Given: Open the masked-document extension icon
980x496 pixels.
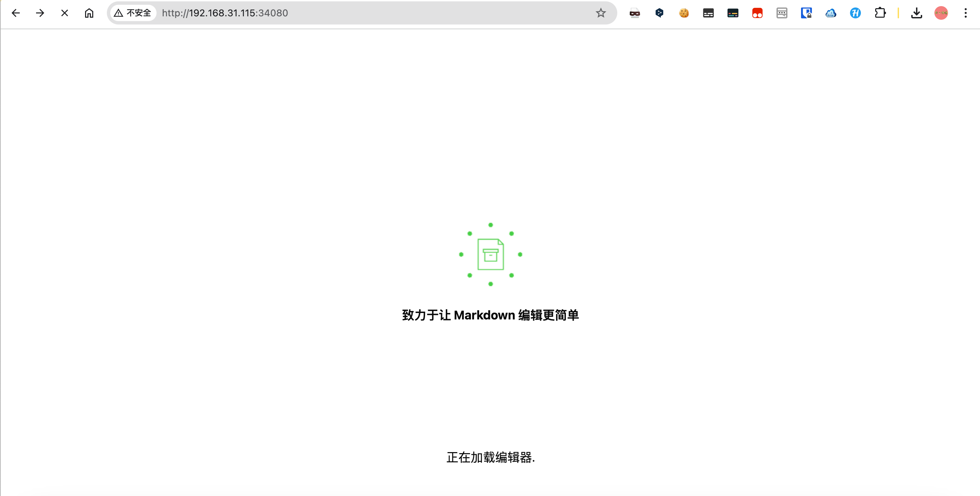Looking at the screenshot, I should 635,13.
